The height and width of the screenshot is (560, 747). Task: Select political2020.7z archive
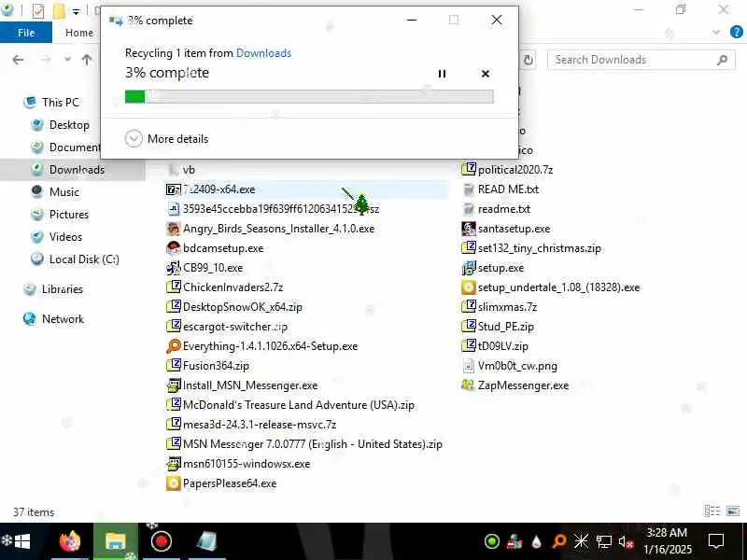coord(507,170)
